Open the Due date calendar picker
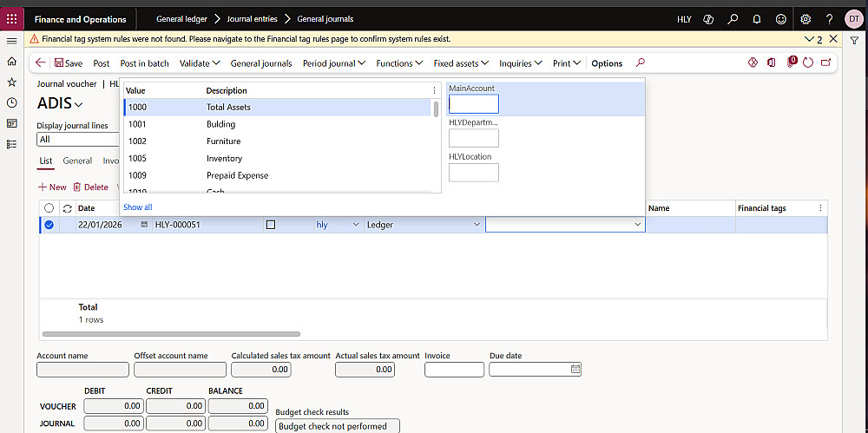The image size is (868, 433). click(575, 369)
